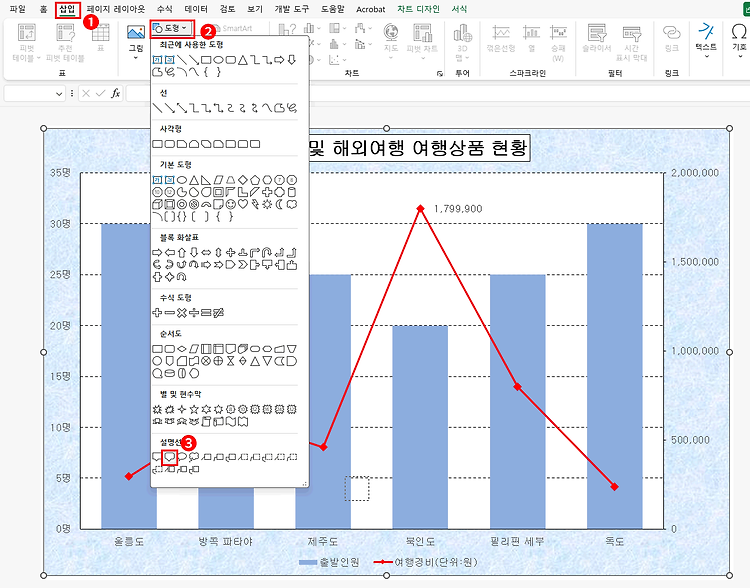The width and height of the screenshot is (750, 588).
Task: Pick the chevron arrow shape
Action: pos(243,265)
